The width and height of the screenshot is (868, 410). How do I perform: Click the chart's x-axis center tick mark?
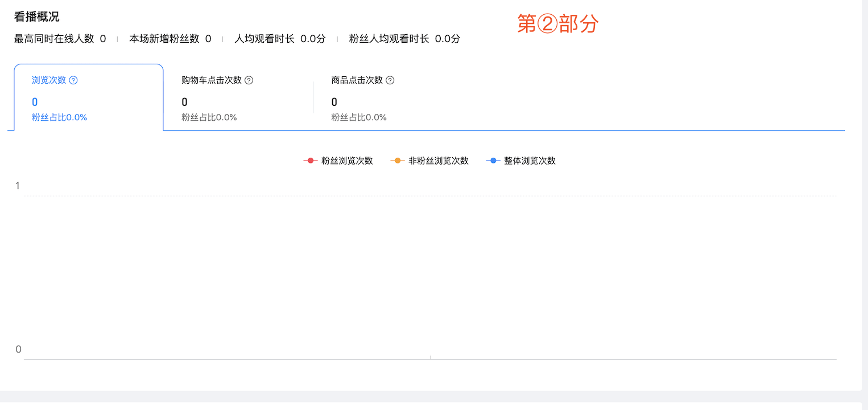(x=430, y=358)
